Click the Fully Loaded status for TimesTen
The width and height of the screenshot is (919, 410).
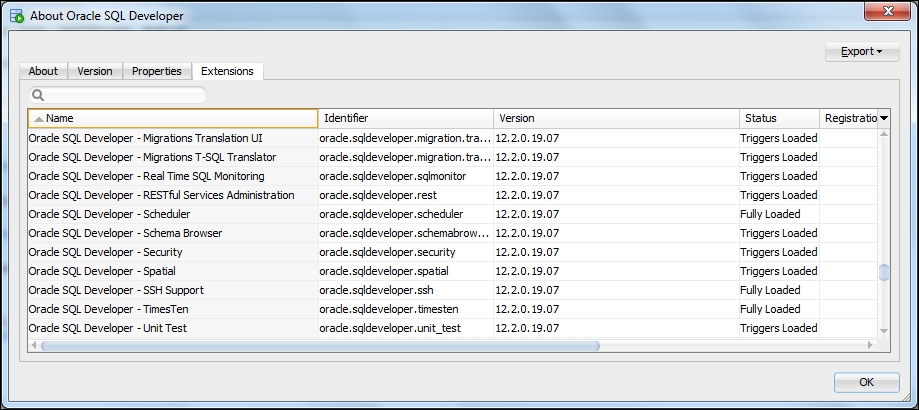[x=770, y=309]
